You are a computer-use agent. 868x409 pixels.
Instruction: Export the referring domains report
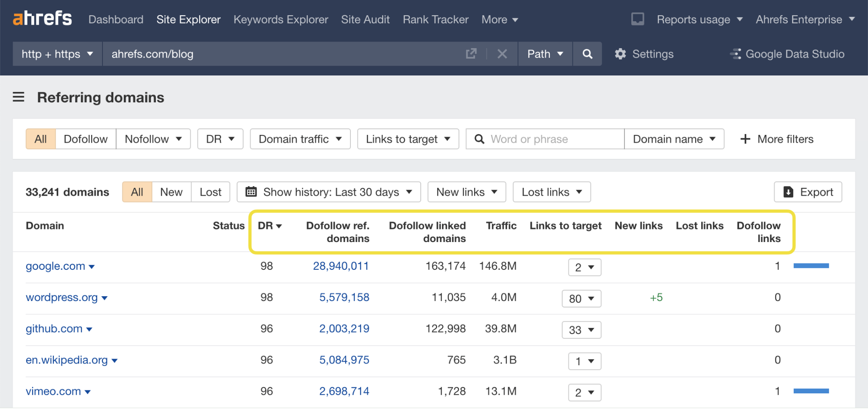point(807,192)
